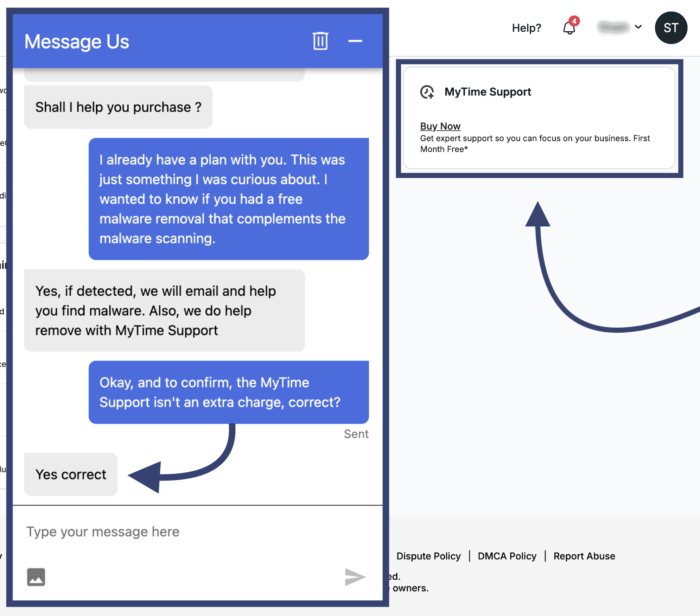The image size is (700, 616).
Task: Delete the chat using the trash icon
Action: 320,41
